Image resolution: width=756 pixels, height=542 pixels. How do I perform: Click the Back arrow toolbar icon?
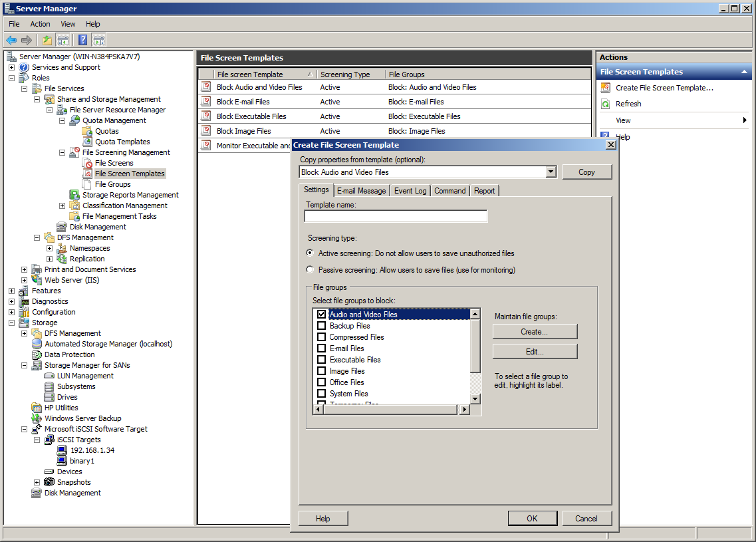pyautogui.click(x=11, y=40)
